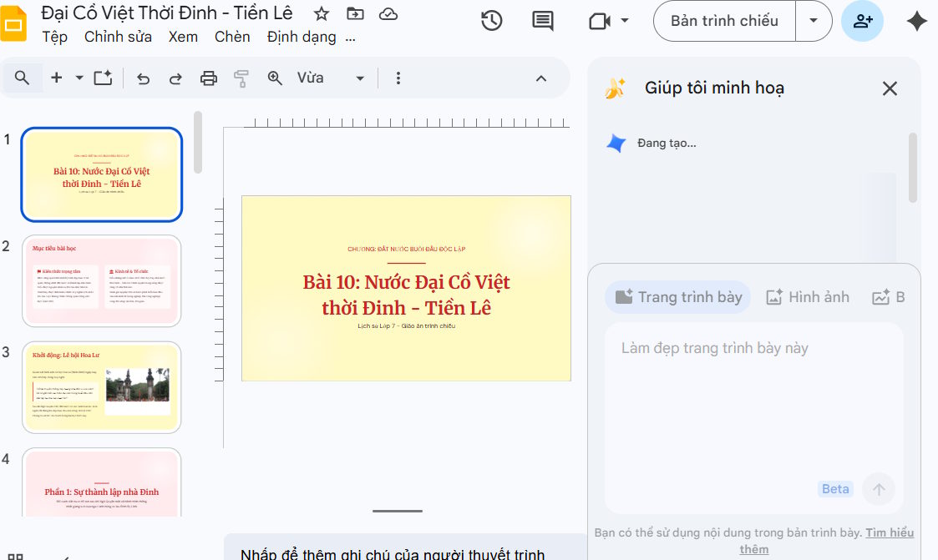Click the undo icon
The height and width of the screenshot is (560, 938).
[x=143, y=78]
